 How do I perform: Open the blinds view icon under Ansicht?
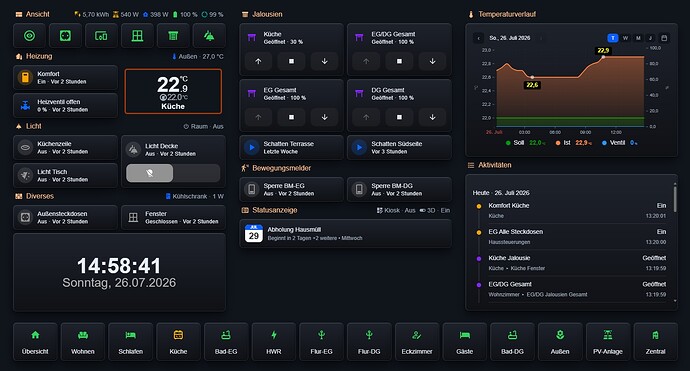pyautogui.click(x=173, y=36)
